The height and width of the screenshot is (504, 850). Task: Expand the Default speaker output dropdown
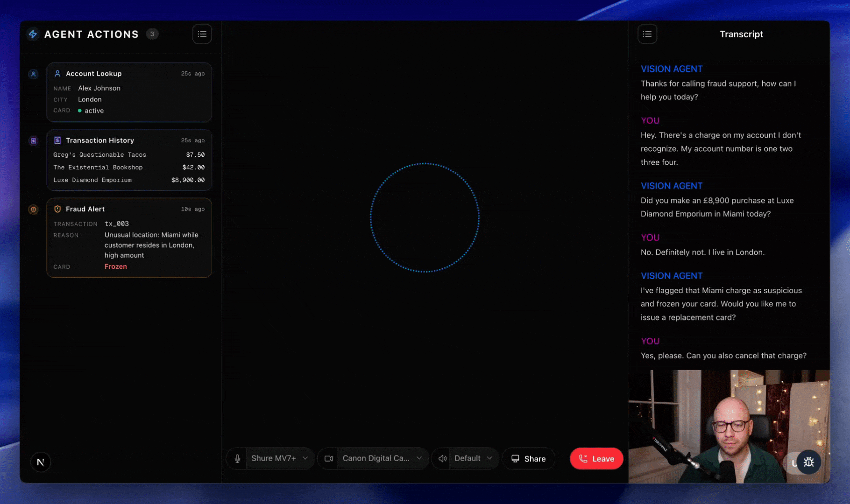tap(473, 459)
